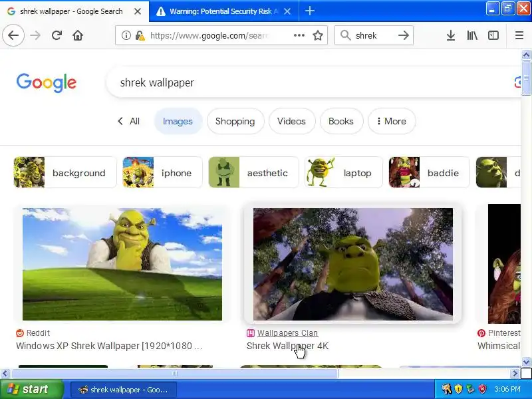Click the Google logo
The image size is (532, 399).
tap(47, 82)
